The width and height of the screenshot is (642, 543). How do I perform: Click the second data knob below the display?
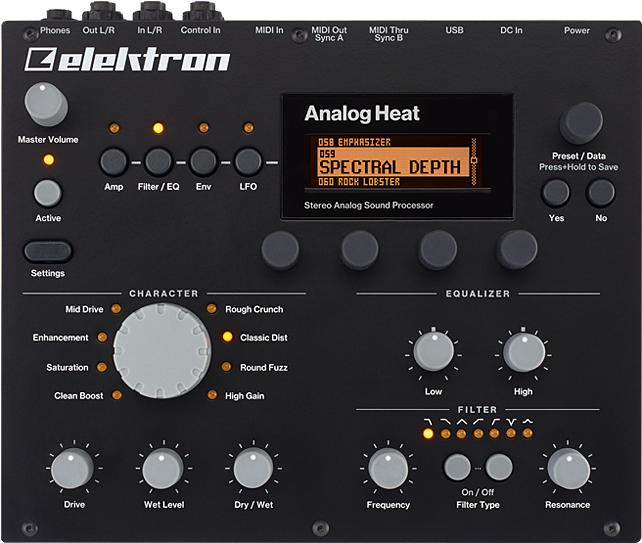click(x=359, y=250)
